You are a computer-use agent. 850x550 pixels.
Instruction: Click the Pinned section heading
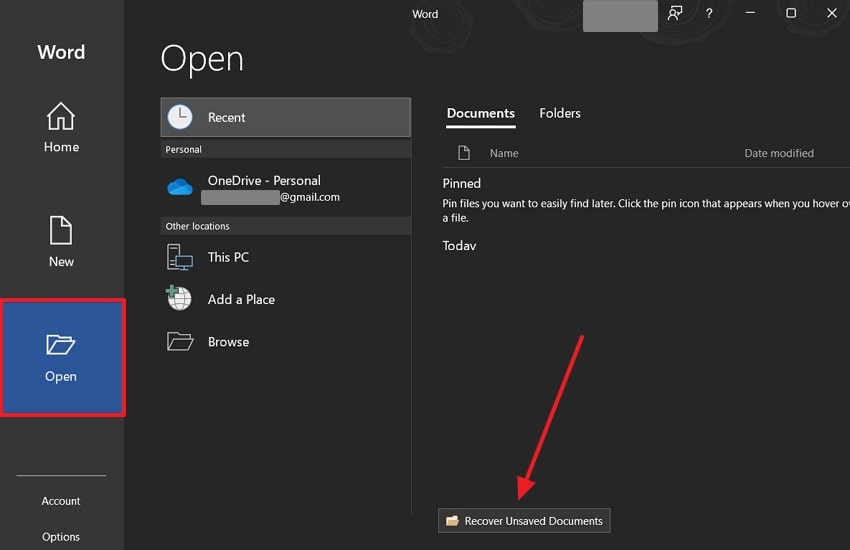click(x=462, y=183)
